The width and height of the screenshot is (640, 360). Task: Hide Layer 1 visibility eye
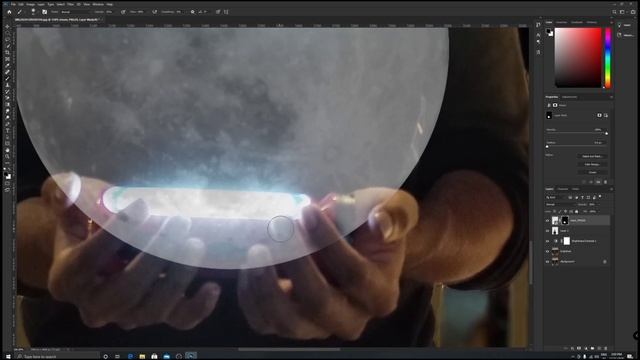547,231
